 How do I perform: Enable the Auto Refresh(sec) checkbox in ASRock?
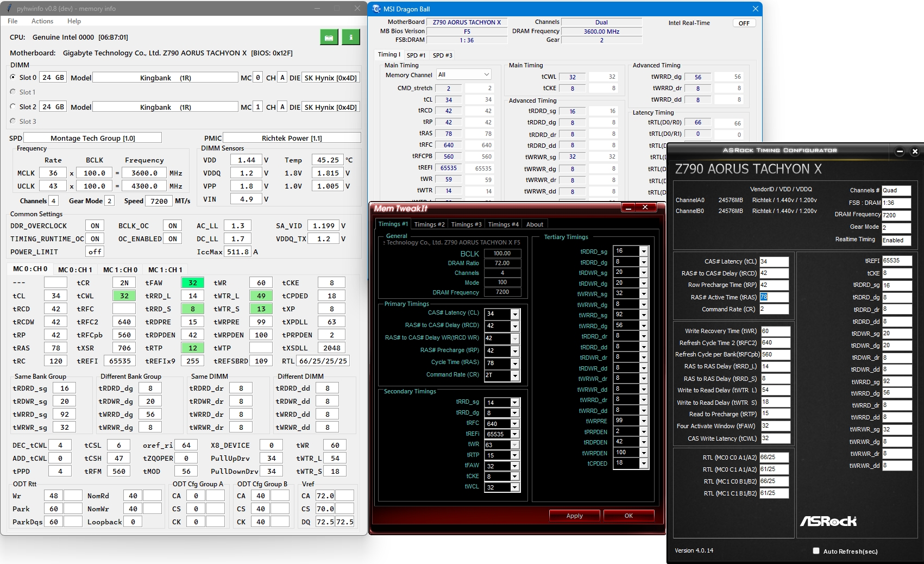click(x=816, y=551)
